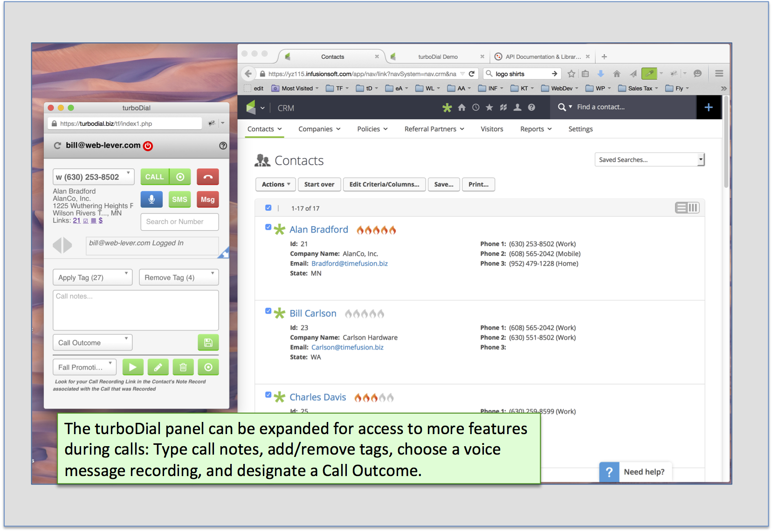This screenshot has width=772, height=532.
Task: Click the green SMS button
Action: point(179,200)
